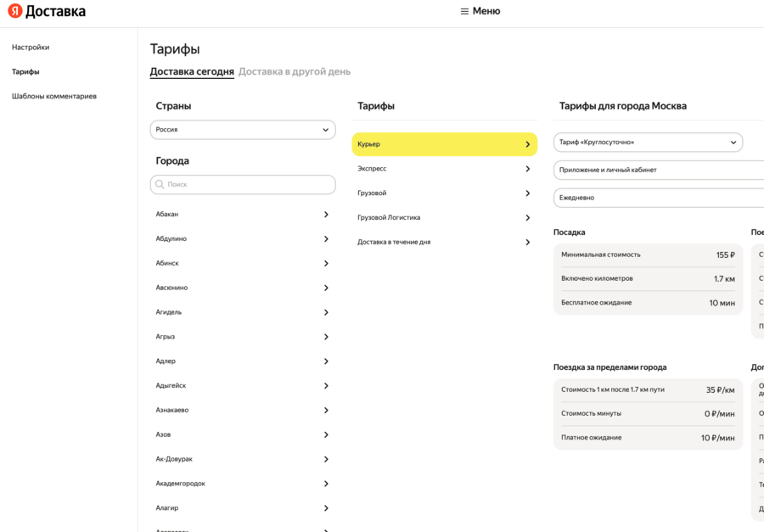The width and height of the screenshot is (764, 532).
Task: Switch to Доставка в другой день tab
Action: coord(295,72)
